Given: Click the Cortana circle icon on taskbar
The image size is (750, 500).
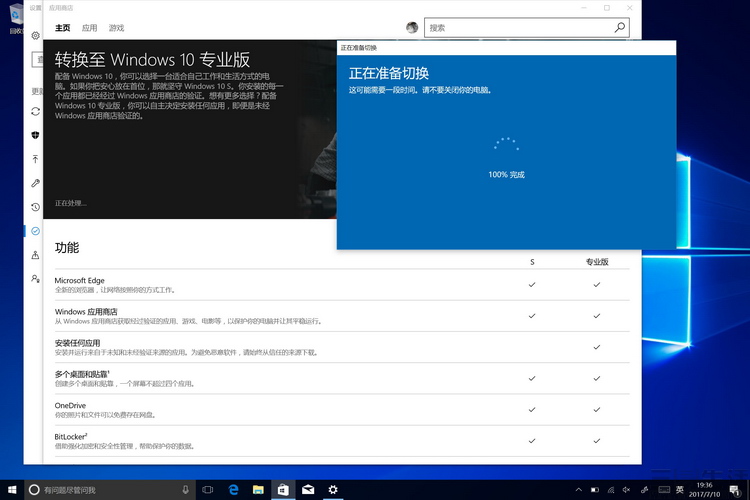Looking at the screenshot, I should [x=33, y=489].
